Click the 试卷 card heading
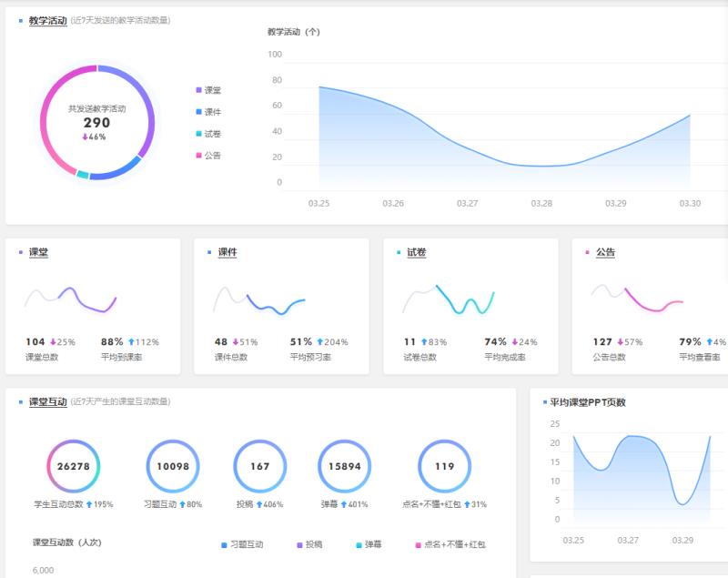Viewport: 728px width, 578px height. click(417, 252)
